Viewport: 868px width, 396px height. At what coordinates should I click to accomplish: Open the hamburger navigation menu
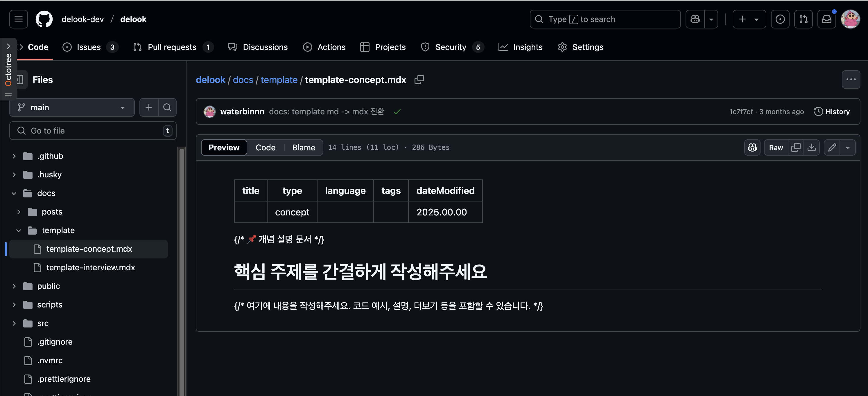click(x=19, y=19)
